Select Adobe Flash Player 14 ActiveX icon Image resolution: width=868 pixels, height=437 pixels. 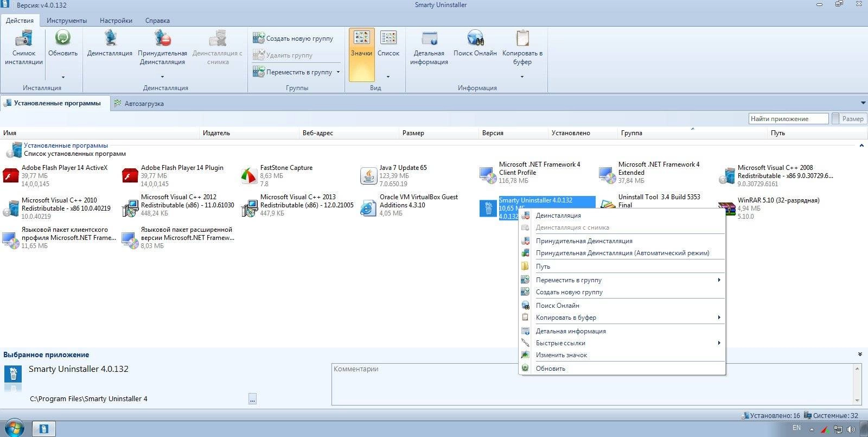[11, 176]
